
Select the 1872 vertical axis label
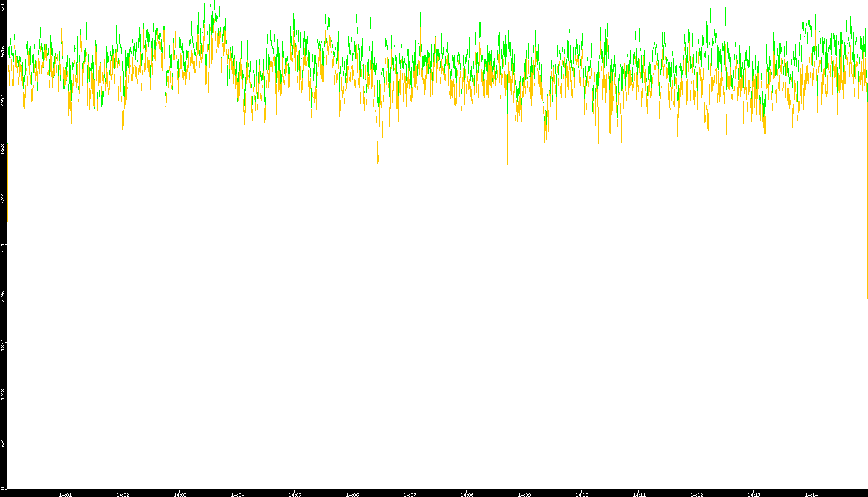(x=3, y=345)
